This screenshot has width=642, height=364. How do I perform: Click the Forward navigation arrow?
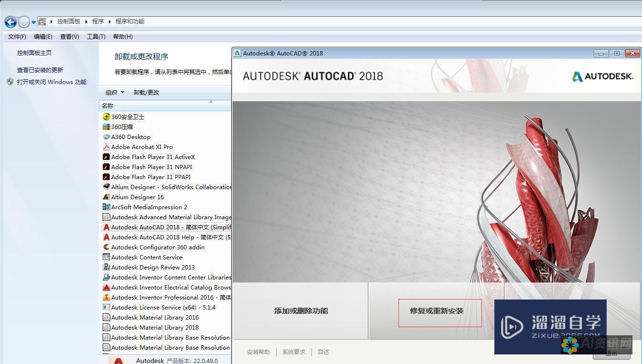pyautogui.click(x=24, y=22)
